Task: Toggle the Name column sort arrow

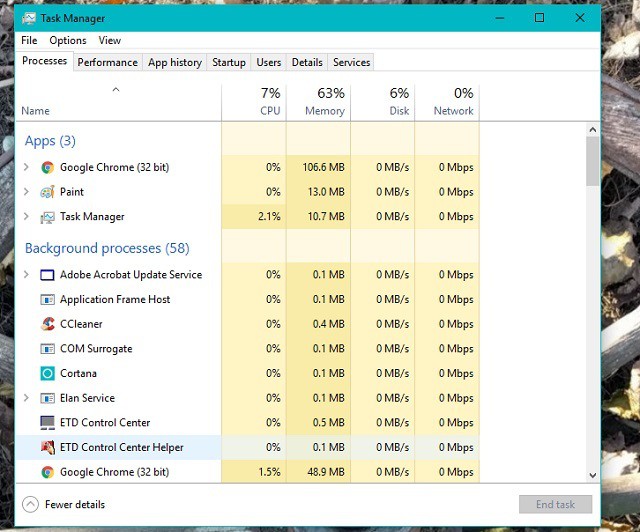Action: click(x=116, y=90)
